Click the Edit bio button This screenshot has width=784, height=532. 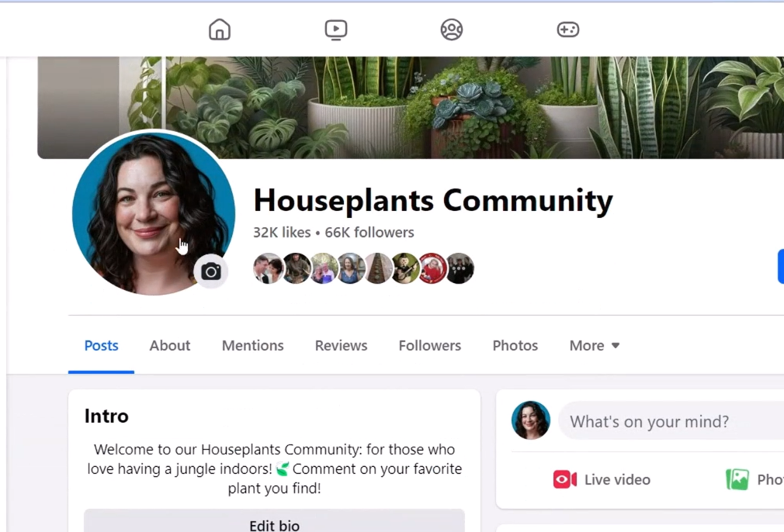(274, 521)
